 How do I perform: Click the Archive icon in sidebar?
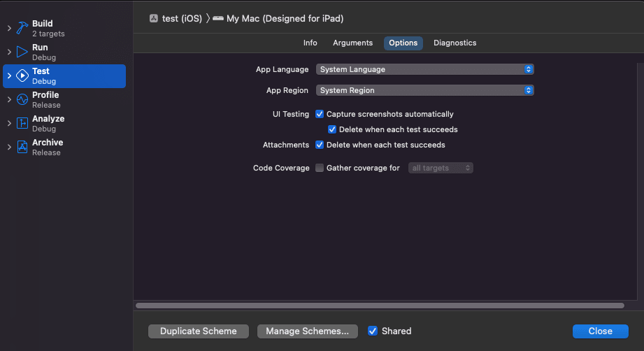click(x=22, y=147)
